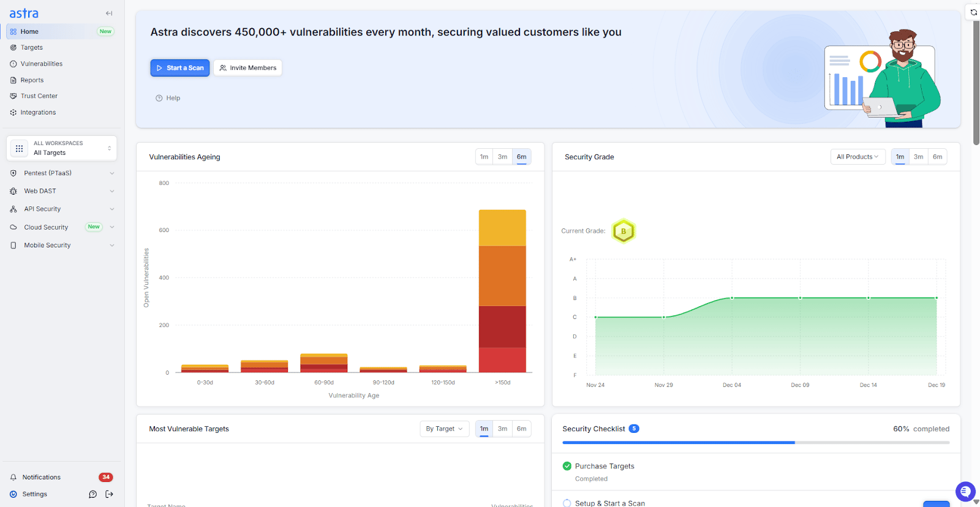Image resolution: width=980 pixels, height=507 pixels.
Task: Click the Cloud Security cloud icon
Action: tap(13, 227)
